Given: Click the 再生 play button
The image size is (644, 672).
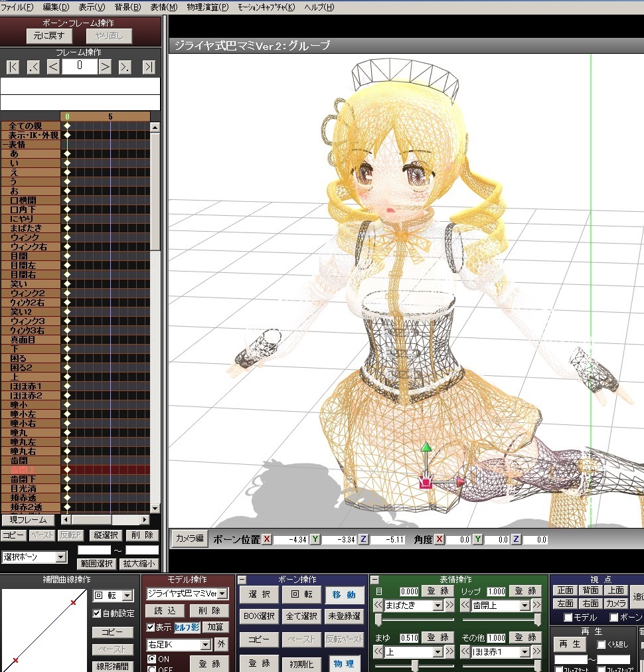Looking at the screenshot, I should pos(570,644).
